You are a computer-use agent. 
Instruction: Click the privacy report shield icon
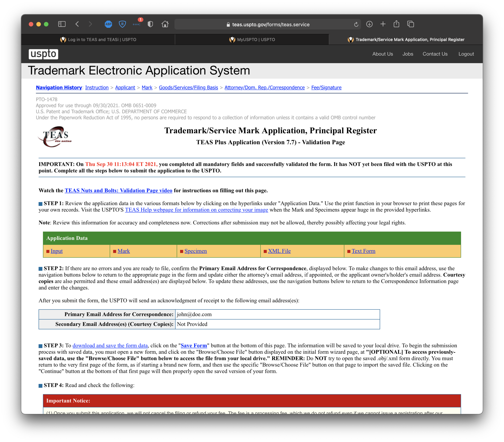(150, 24)
